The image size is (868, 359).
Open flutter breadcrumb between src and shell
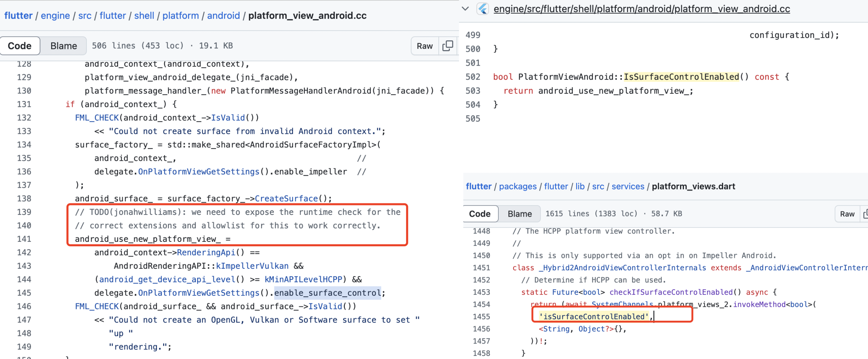112,16
